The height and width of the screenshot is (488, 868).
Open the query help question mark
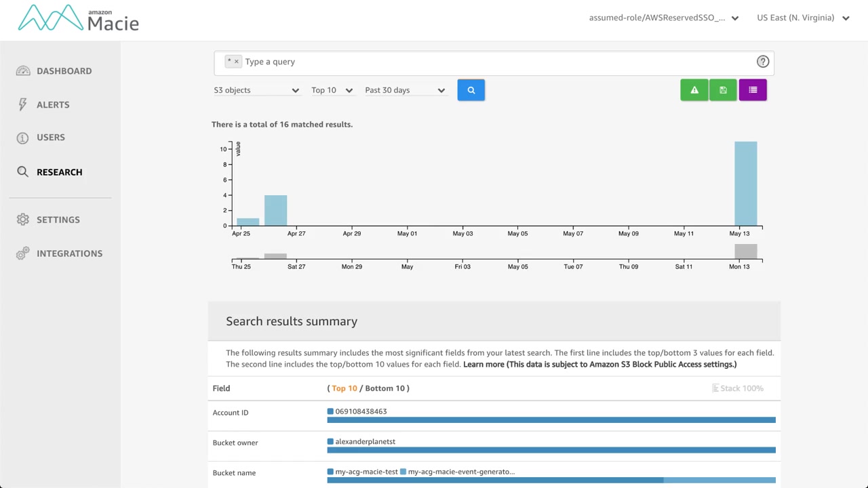763,62
